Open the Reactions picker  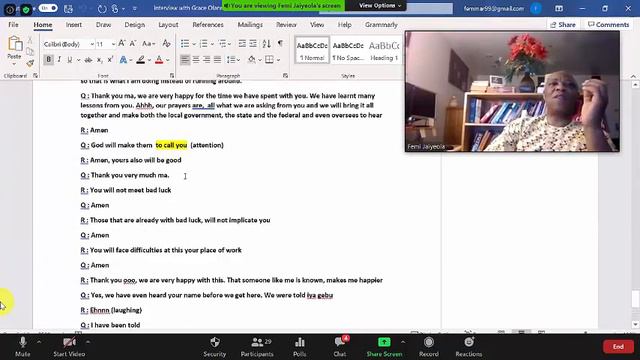click(x=469, y=347)
